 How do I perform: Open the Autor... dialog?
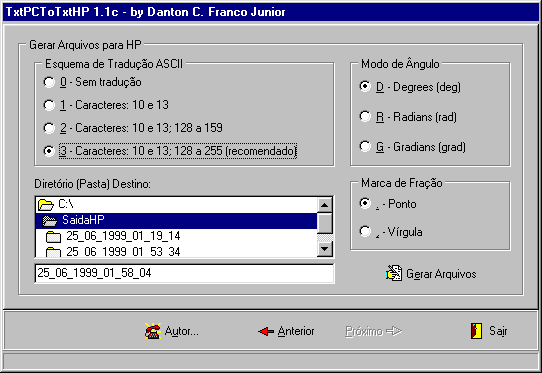[172, 331]
